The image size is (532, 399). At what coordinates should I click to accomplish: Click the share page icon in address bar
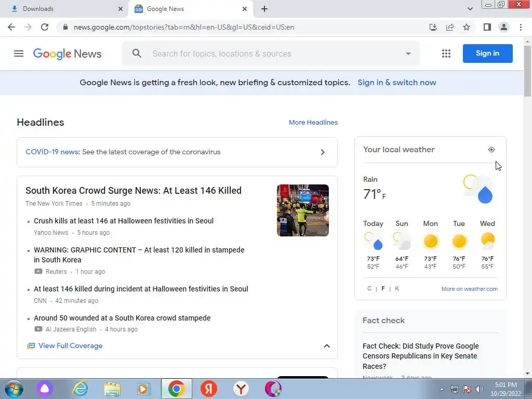(x=450, y=27)
